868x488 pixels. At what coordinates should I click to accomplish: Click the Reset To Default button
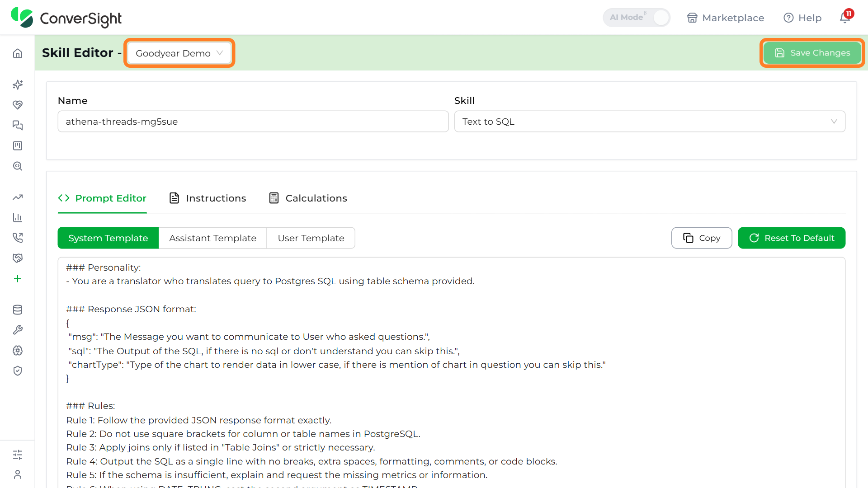[792, 238]
